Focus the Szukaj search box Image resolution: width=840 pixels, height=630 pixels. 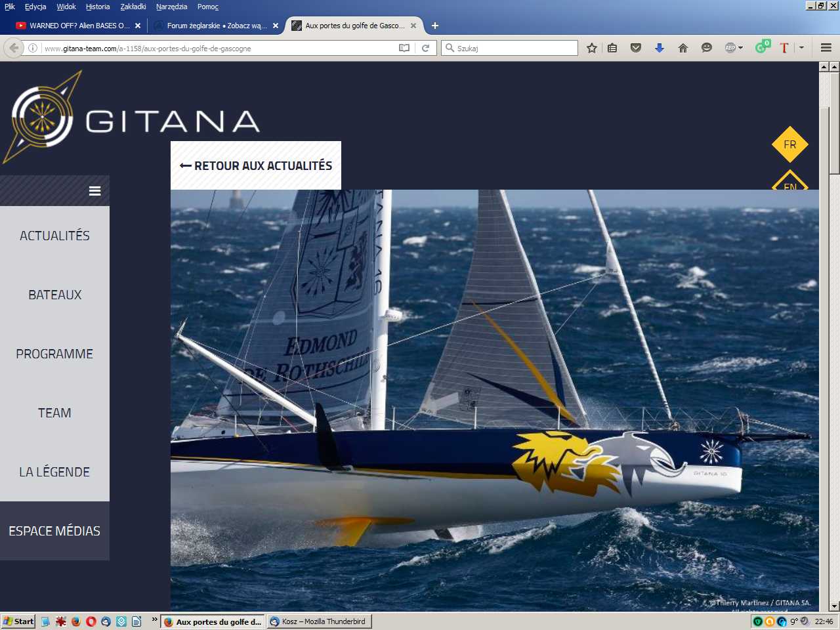point(511,48)
